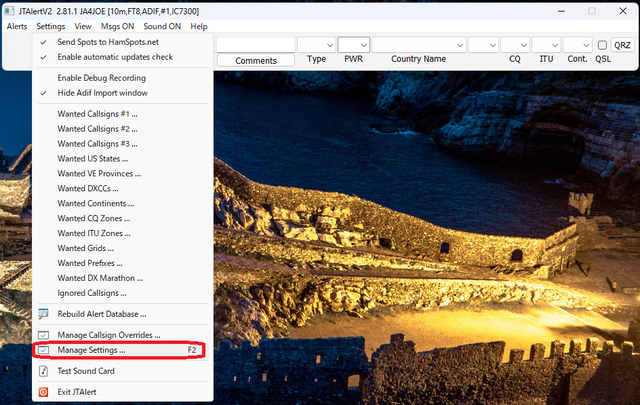Enable Debug Recording option
This screenshot has height=405, width=640.
click(122, 78)
